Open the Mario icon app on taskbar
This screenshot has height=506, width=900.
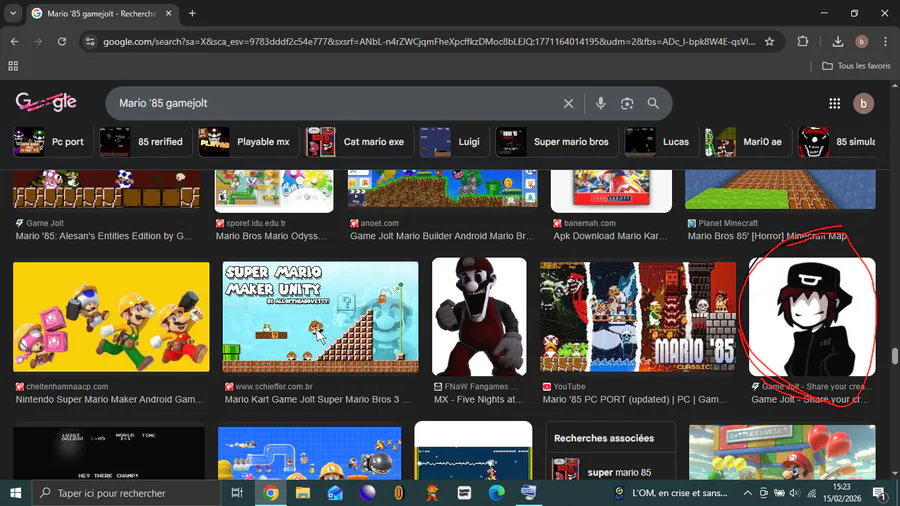click(x=432, y=493)
